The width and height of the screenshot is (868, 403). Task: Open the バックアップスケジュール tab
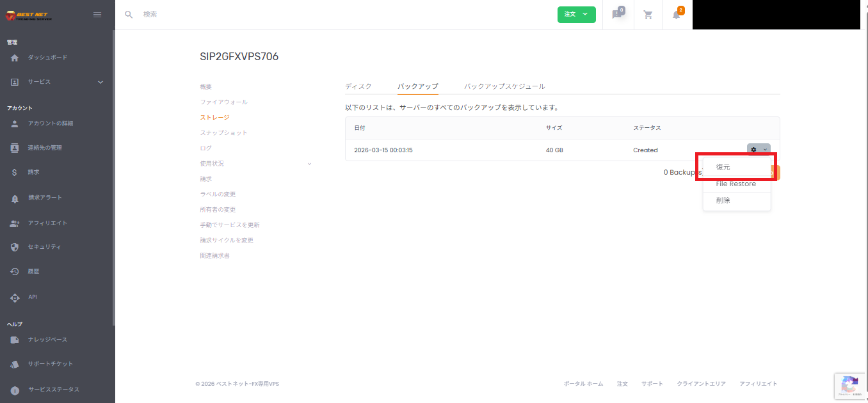tap(505, 86)
